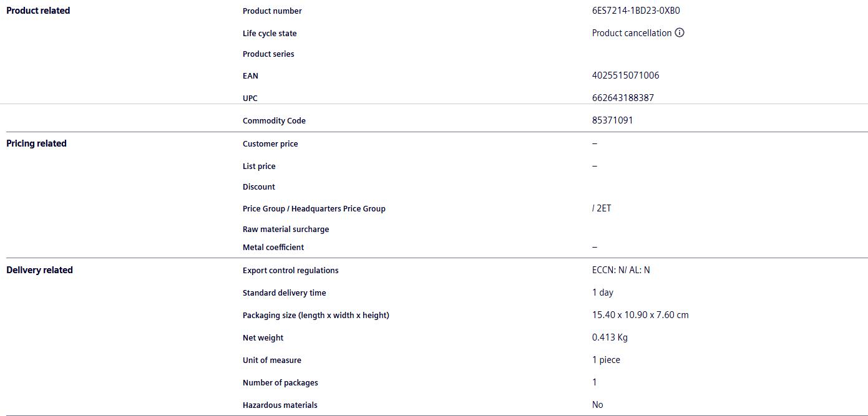Click the standard delivery time value 1 day

pyautogui.click(x=602, y=293)
